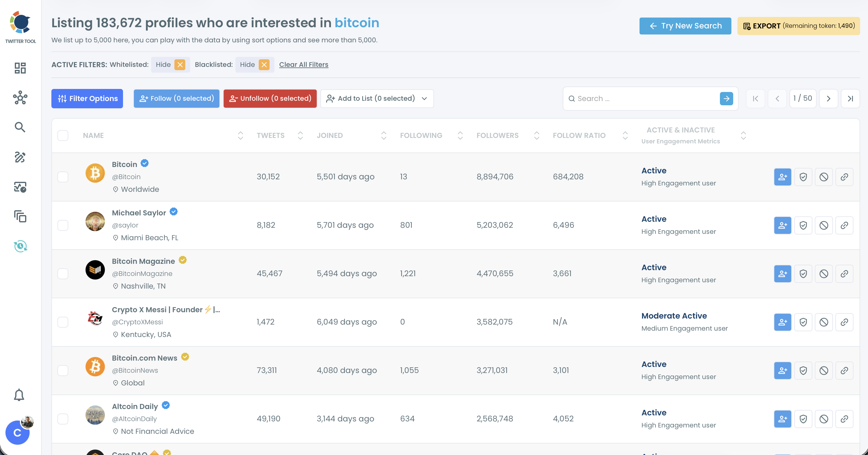Viewport: 868px width, 455px height.
Task: Open the pencil compose icon in sidebar
Action: [x=20, y=157]
